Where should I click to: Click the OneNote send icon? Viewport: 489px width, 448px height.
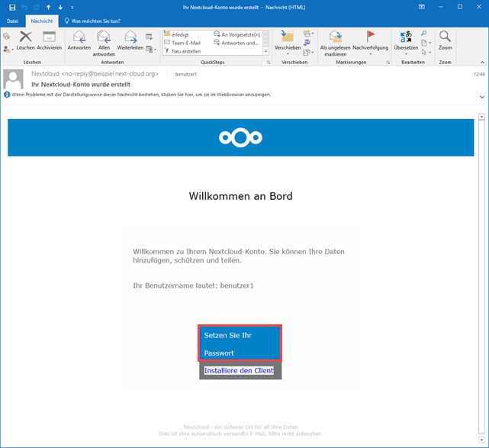tap(307, 43)
